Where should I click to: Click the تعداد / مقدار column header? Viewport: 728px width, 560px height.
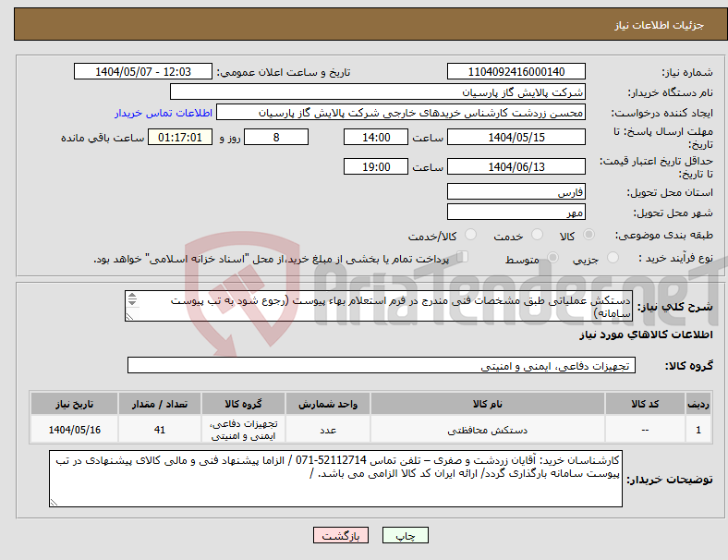160,404
